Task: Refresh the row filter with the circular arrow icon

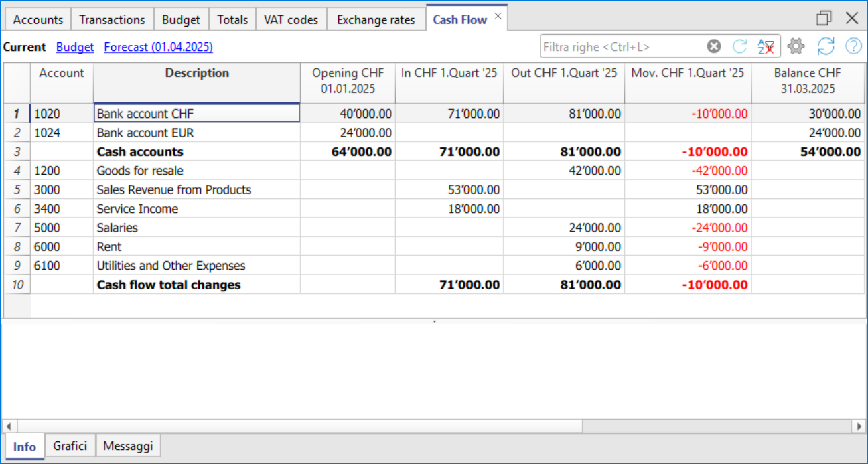Action: [x=739, y=46]
